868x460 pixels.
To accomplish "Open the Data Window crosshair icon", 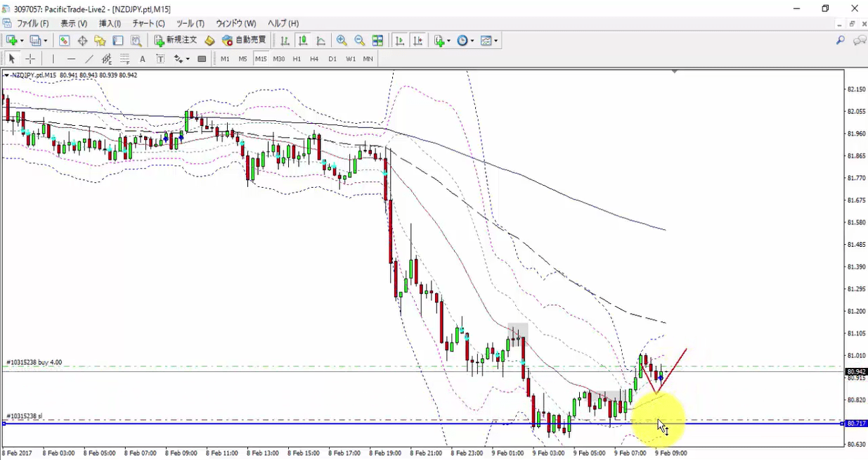I will (82, 41).
